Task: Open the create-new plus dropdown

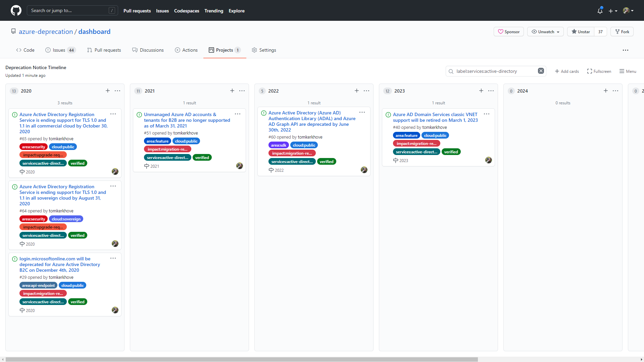Action: (x=613, y=11)
